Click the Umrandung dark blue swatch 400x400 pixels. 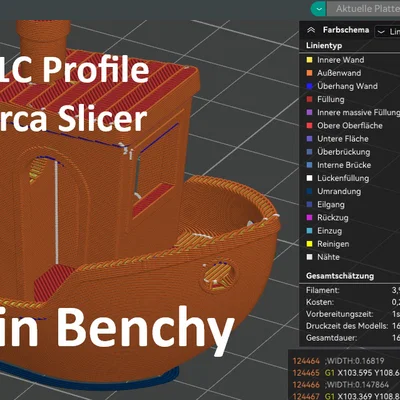[309, 191]
